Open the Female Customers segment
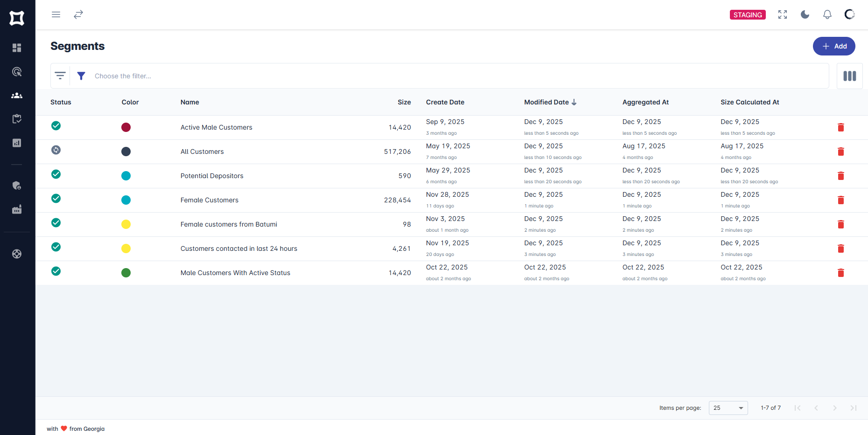Screen dimensions: 868x435 pyautogui.click(x=209, y=200)
